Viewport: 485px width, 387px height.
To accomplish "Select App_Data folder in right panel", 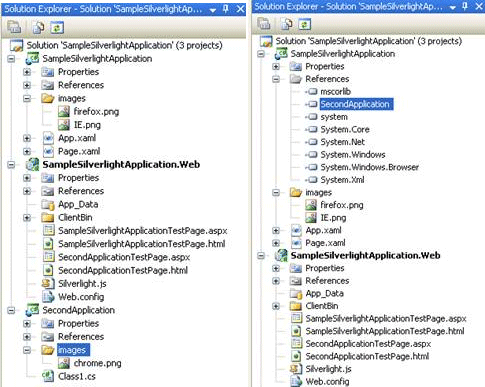I will (325, 293).
